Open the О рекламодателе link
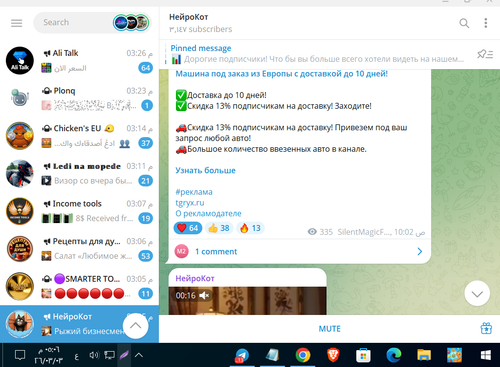This screenshot has height=367, width=500. click(208, 213)
